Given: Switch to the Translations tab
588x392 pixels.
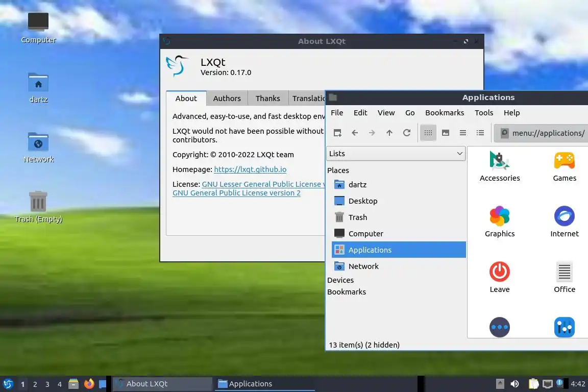Looking at the screenshot, I should [307, 99].
